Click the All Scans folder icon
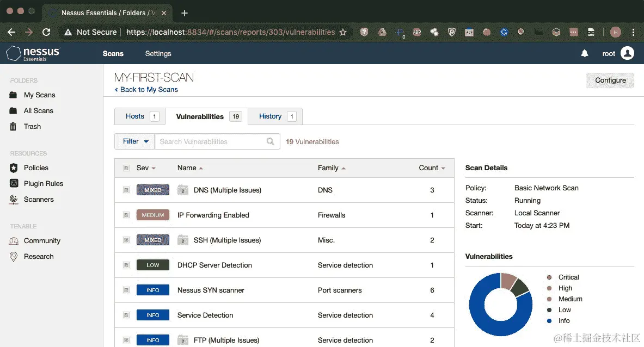Screen dimensions: 644x347 [x=13, y=111]
